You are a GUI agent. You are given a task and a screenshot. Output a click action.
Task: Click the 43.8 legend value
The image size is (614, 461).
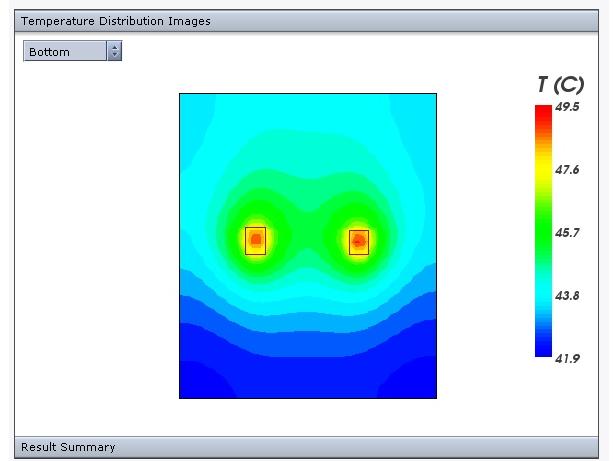[x=567, y=295]
